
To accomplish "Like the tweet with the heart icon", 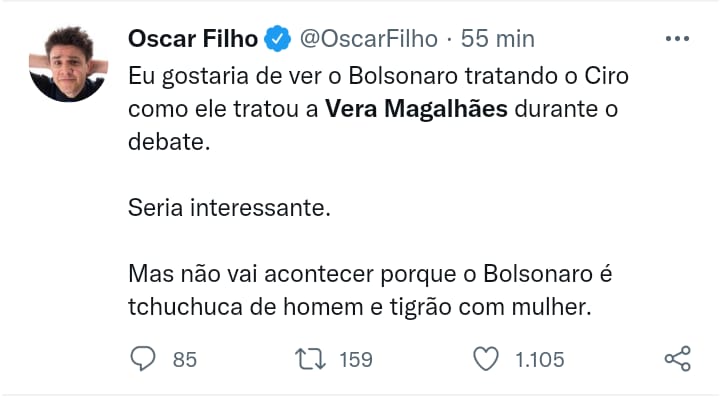I will pyautogui.click(x=486, y=358).
